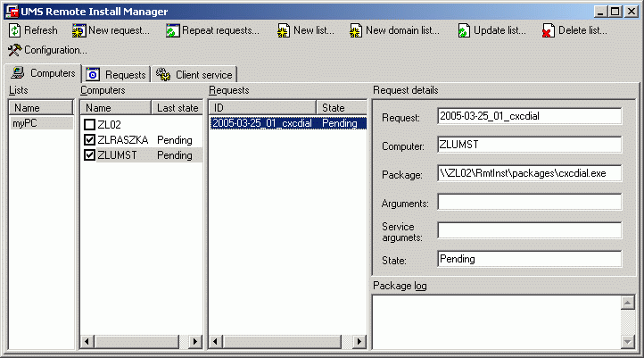Select the ZLUMST computer name
This screenshot has height=358, width=644.
click(x=117, y=155)
